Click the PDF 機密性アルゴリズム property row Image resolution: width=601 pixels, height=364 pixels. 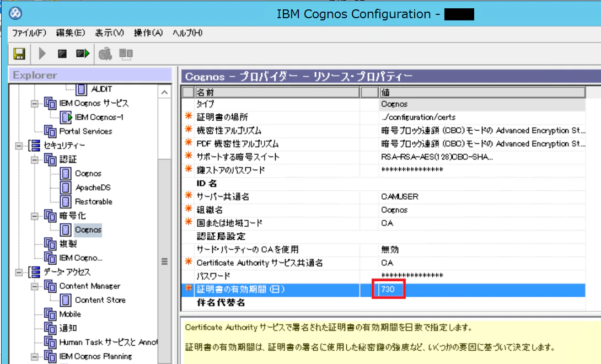[x=384, y=144]
